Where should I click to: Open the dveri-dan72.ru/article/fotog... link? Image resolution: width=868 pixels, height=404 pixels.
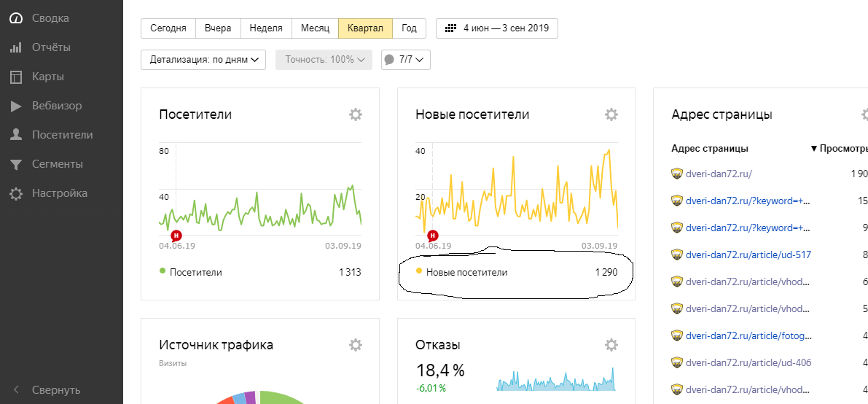click(748, 335)
